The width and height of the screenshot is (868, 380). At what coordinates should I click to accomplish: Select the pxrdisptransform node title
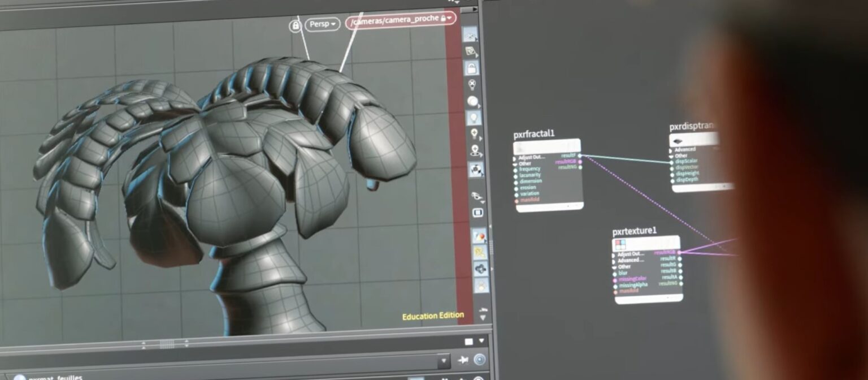pos(693,127)
